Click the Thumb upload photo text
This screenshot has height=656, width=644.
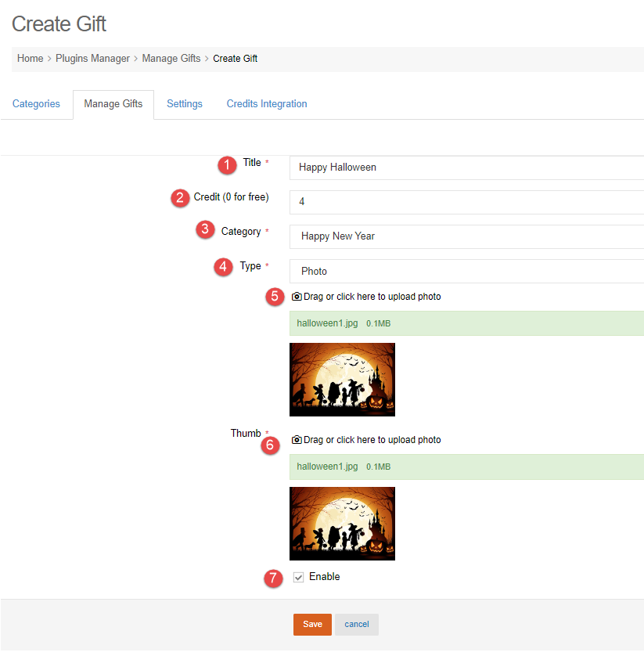tap(372, 440)
